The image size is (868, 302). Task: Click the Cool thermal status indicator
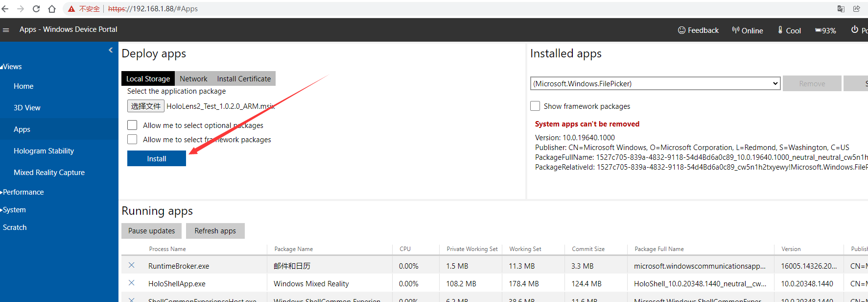[789, 30]
